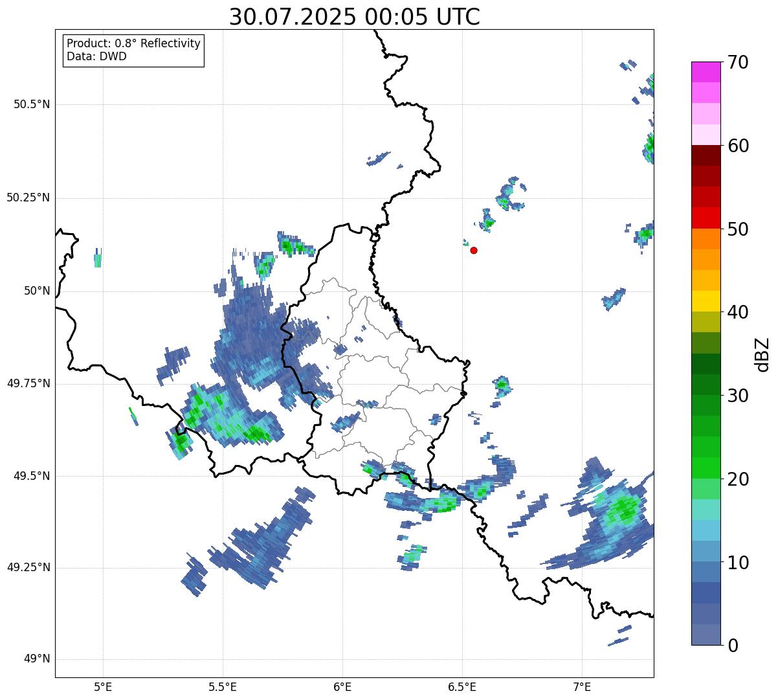Click the "6°E" longitude label

[x=342, y=686]
